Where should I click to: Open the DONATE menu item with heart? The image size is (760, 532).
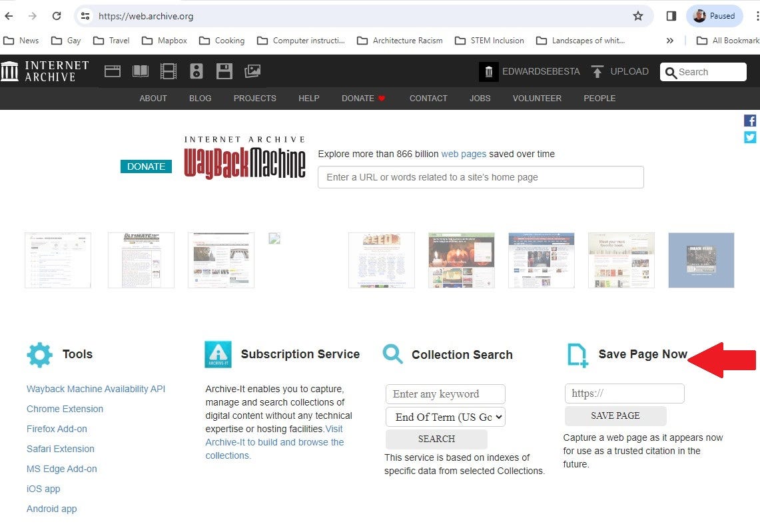point(364,99)
